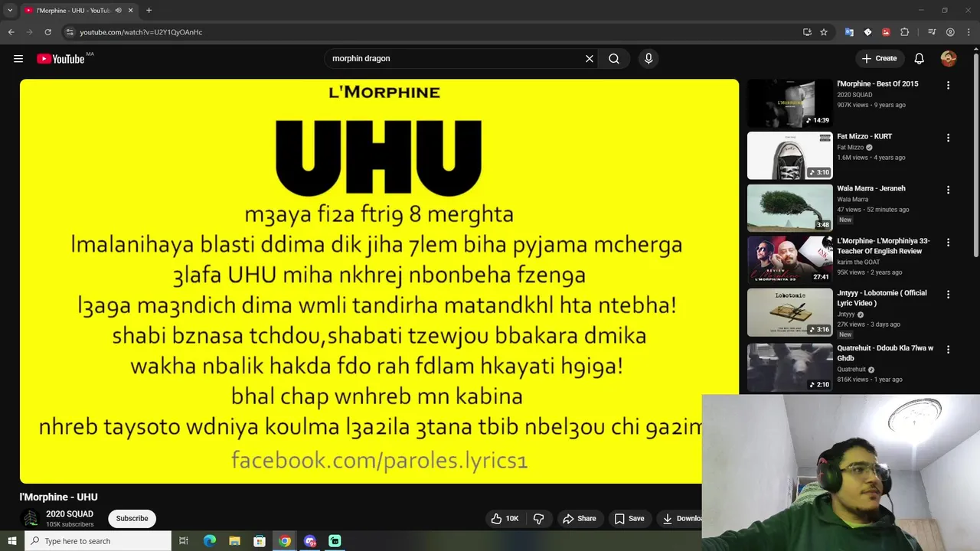Install app icon in address bar

coord(807,32)
